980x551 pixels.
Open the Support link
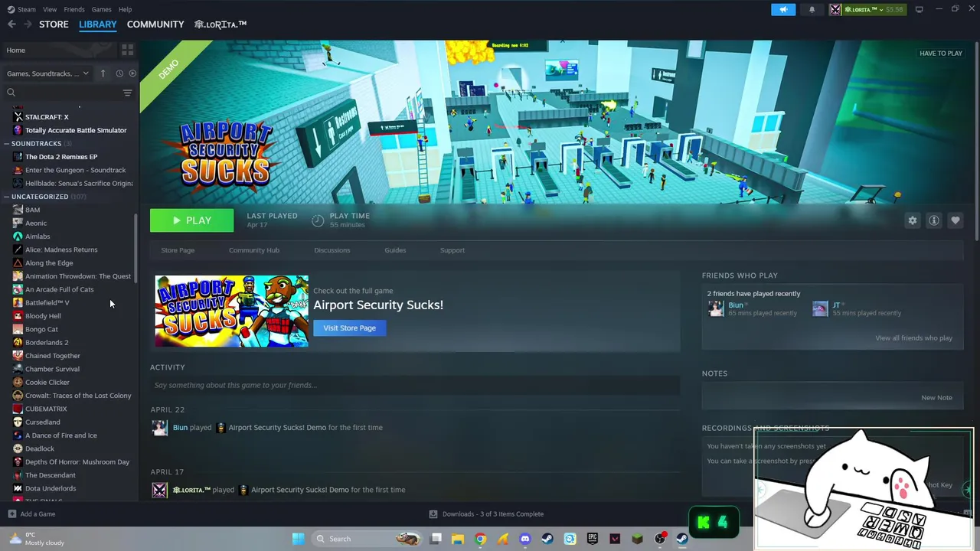pos(452,250)
